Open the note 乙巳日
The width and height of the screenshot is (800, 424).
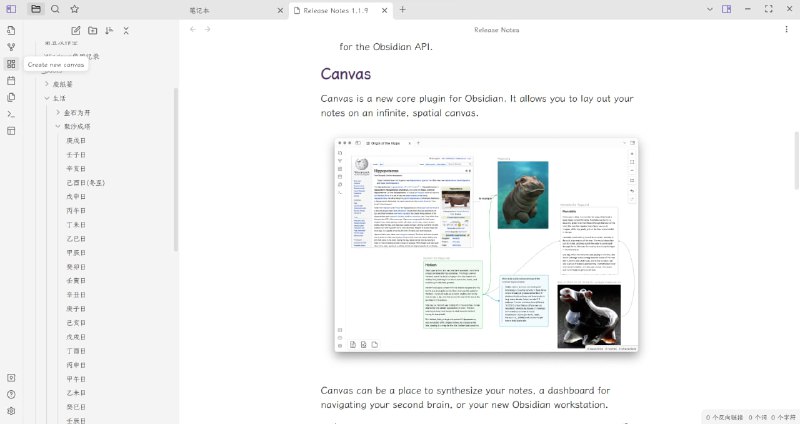click(x=76, y=239)
